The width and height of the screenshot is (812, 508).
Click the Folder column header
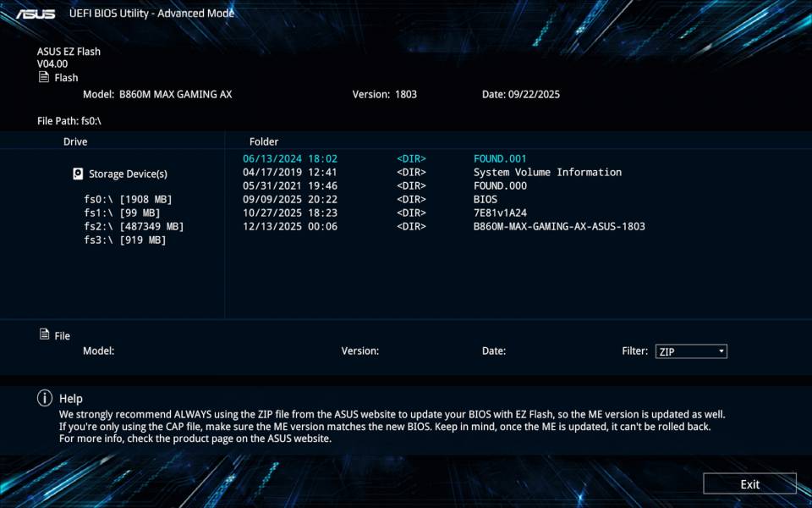pos(264,141)
